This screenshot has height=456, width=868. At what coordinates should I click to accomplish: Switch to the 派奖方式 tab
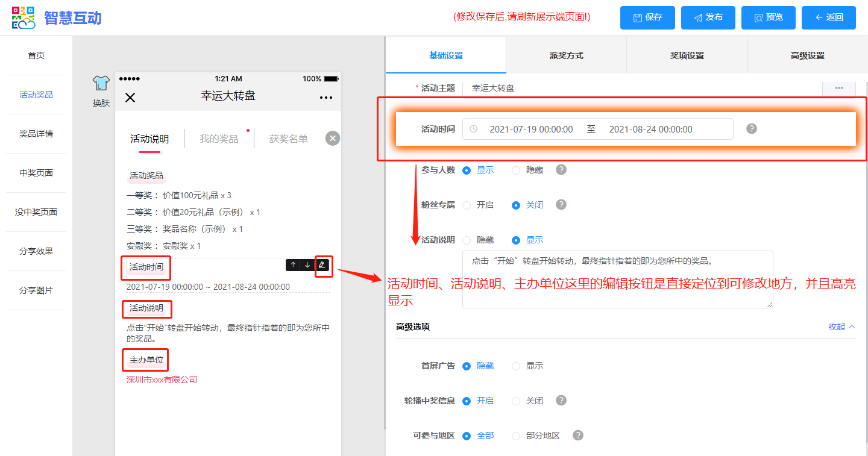click(566, 55)
